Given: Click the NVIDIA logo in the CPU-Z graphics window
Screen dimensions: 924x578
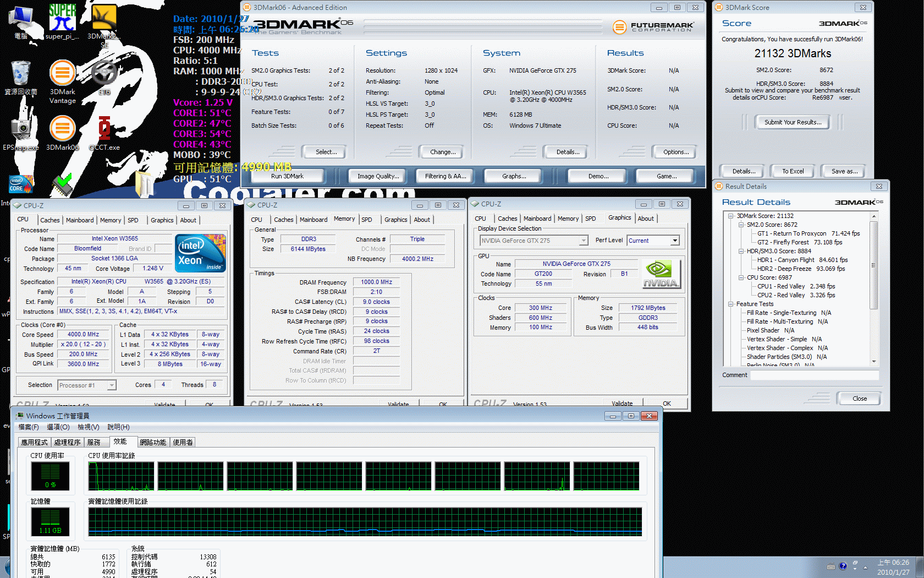Looking at the screenshot, I should tap(662, 274).
